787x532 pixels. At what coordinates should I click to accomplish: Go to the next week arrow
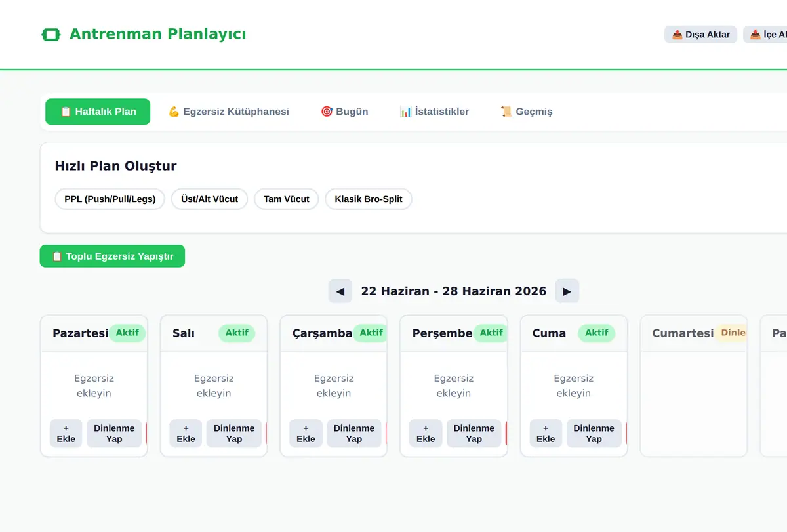567,291
